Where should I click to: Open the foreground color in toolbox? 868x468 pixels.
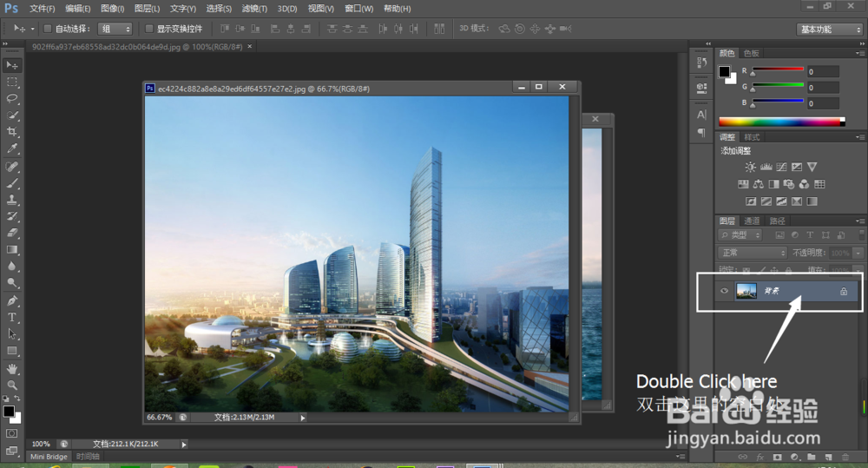pos(9,412)
